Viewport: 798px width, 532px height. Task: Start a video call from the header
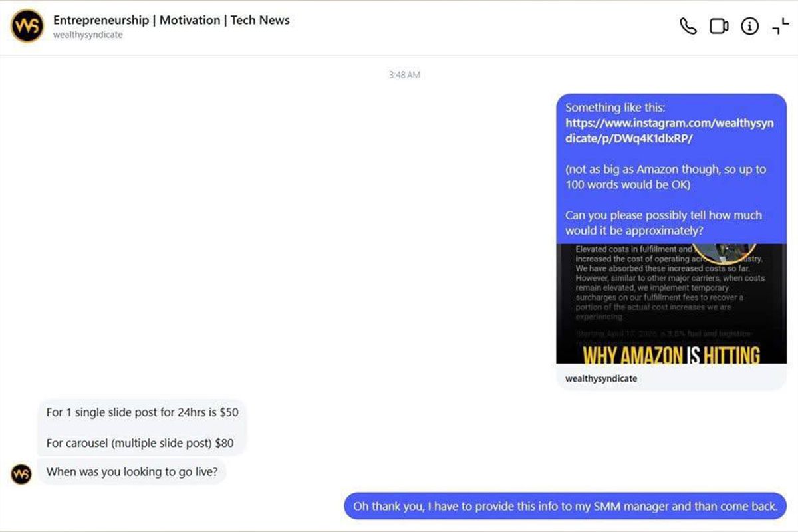tap(719, 27)
